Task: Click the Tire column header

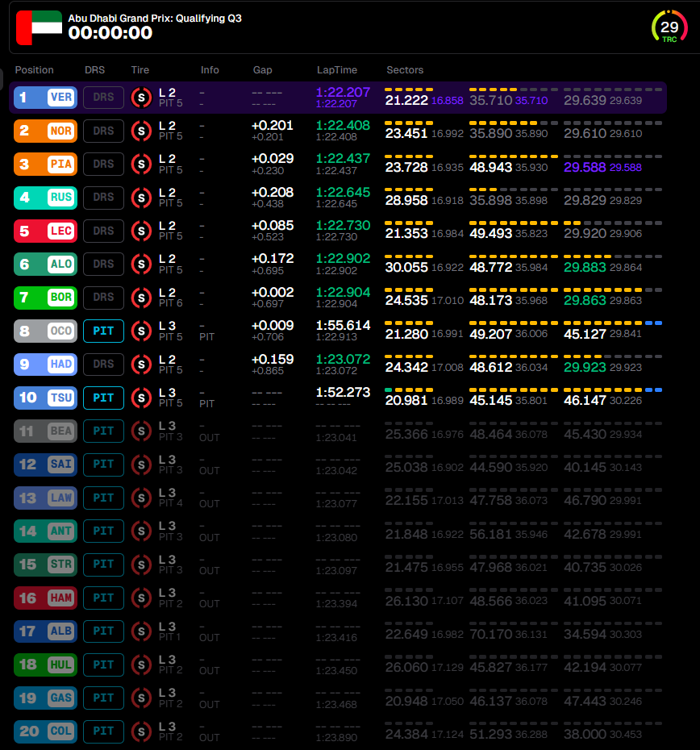Action: coord(140,70)
